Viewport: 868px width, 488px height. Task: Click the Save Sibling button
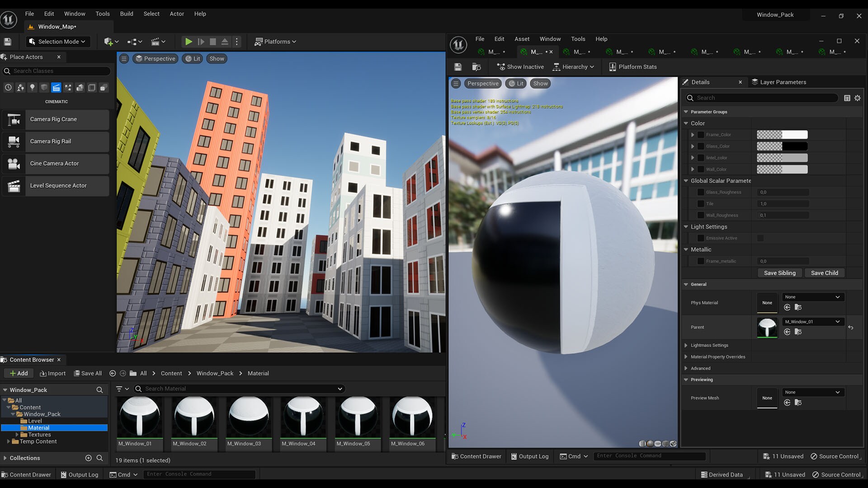[x=779, y=272]
